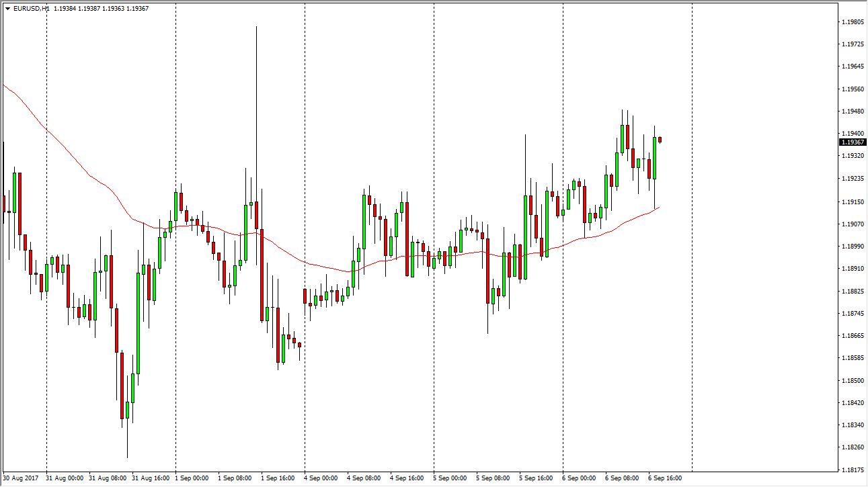Click the trade panel arrow beside EURUSD,H1
The height and width of the screenshot is (487, 868).
pos(7,9)
